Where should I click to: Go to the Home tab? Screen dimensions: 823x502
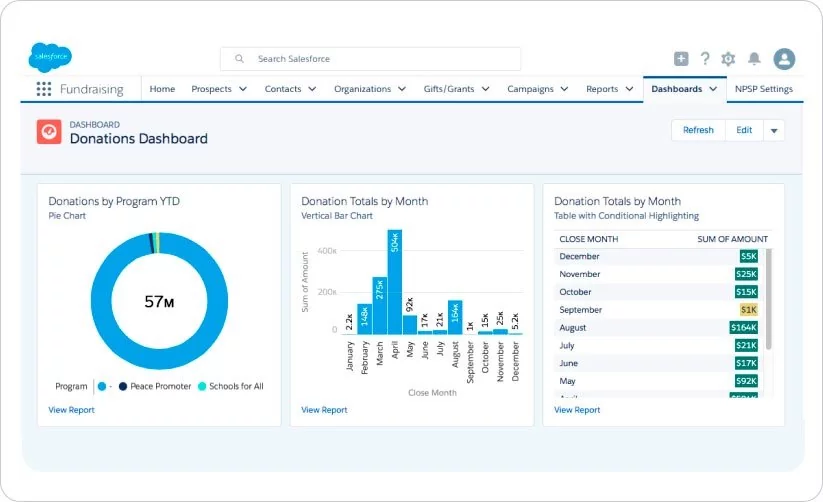coord(162,89)
